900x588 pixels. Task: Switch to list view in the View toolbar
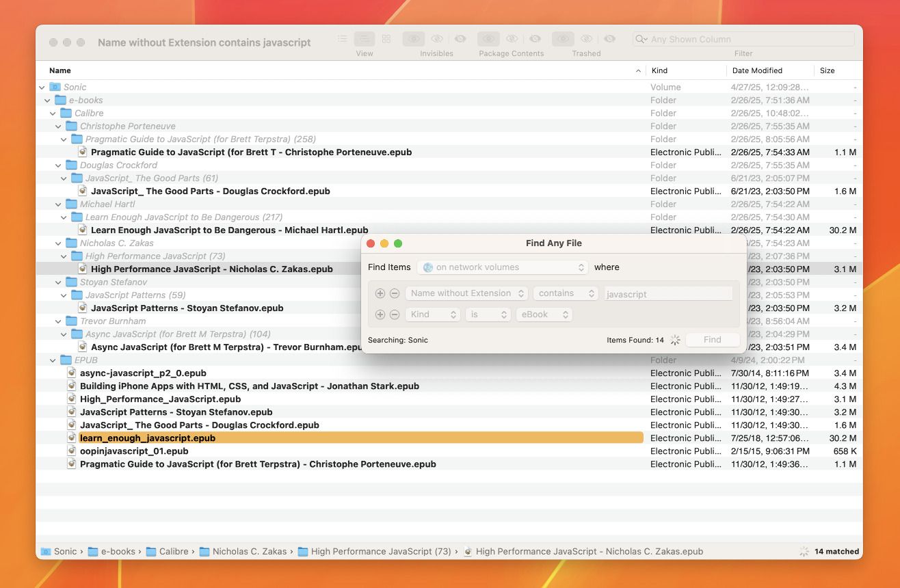pos(343,39)
